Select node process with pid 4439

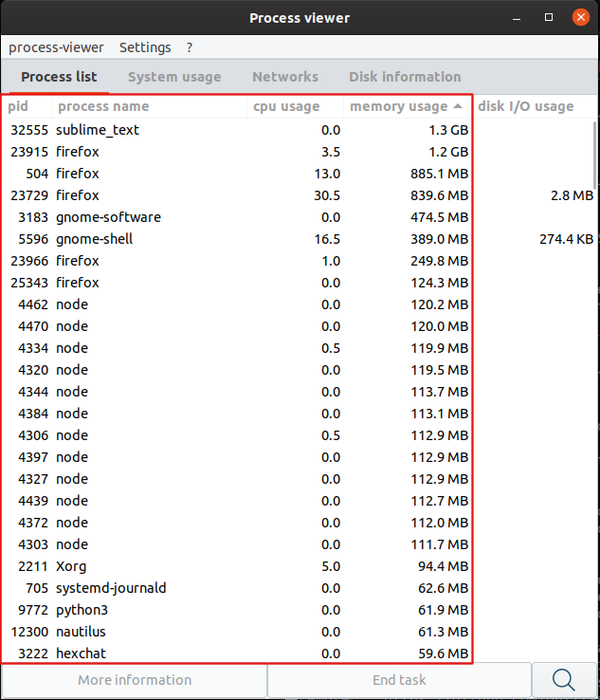300,501
